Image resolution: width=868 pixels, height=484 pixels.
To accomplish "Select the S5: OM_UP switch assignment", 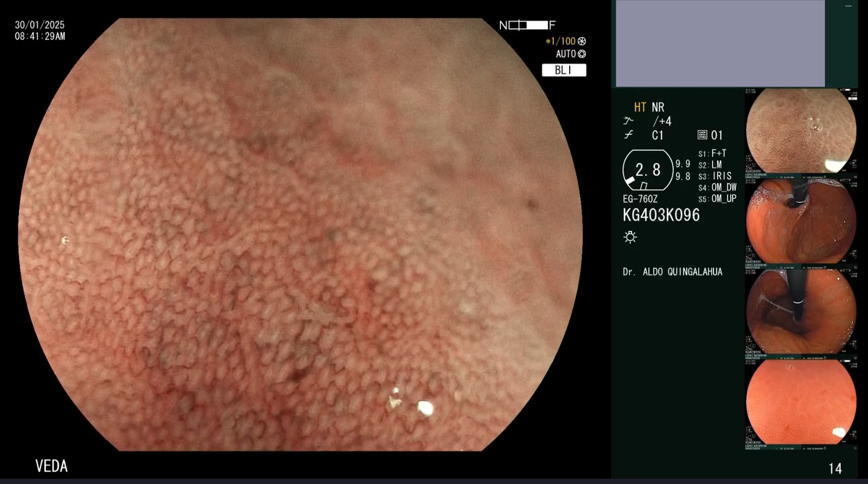I will coord(717,199).
